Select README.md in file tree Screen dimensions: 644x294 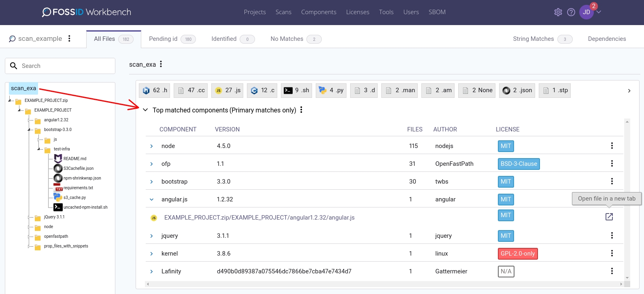pyautogui.click(x=75, y=159)
